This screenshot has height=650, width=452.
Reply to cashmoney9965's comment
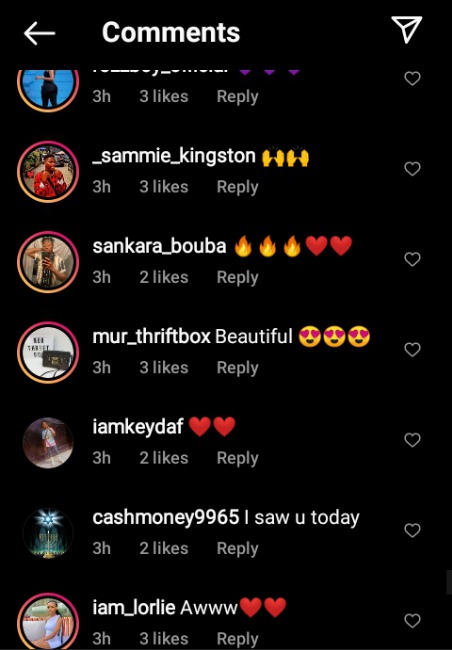pyautogui.click(x=237, y=549)
